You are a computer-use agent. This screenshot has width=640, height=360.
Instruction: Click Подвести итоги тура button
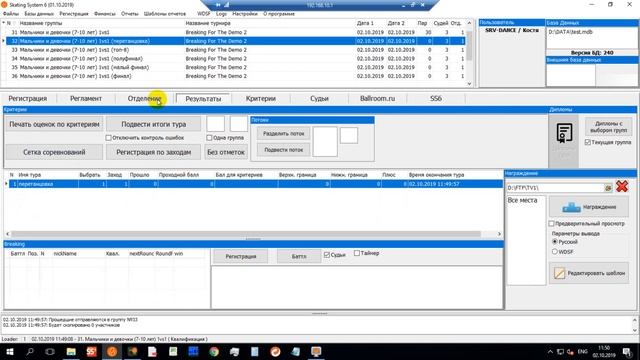pyautogui.click(x=153, y=124)
